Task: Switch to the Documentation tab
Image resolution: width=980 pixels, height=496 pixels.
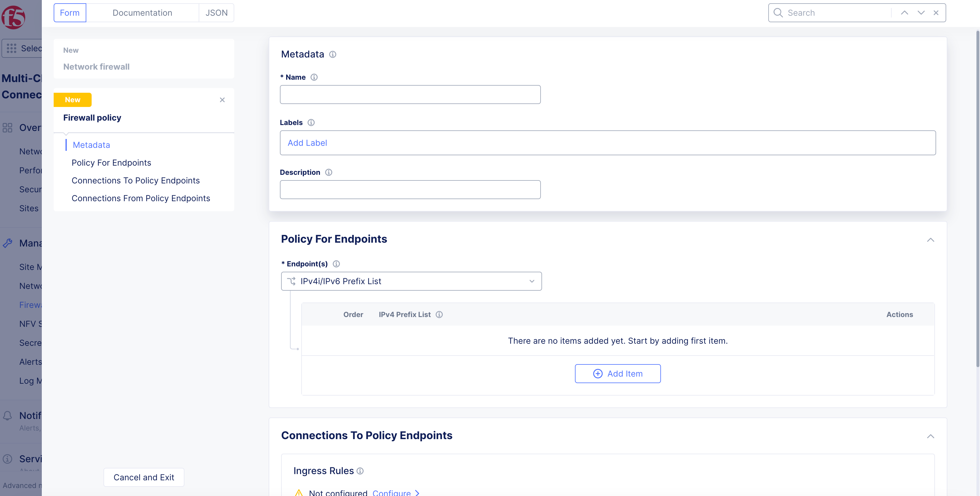Action: point(142,12)
